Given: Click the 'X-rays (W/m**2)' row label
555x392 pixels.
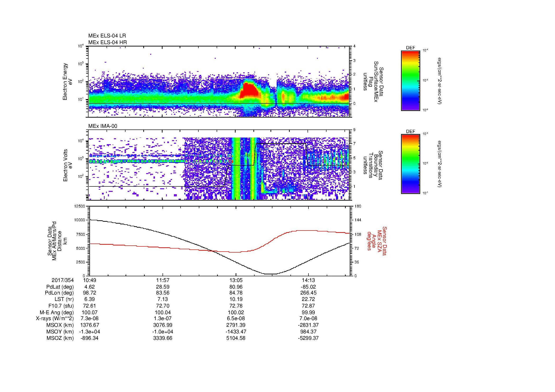Looking at the screenshot, I should tap(55, 319).
